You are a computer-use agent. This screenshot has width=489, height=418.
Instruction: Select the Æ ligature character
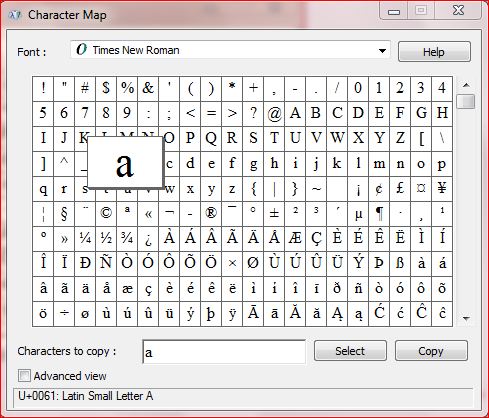click(x=295, y=239)
